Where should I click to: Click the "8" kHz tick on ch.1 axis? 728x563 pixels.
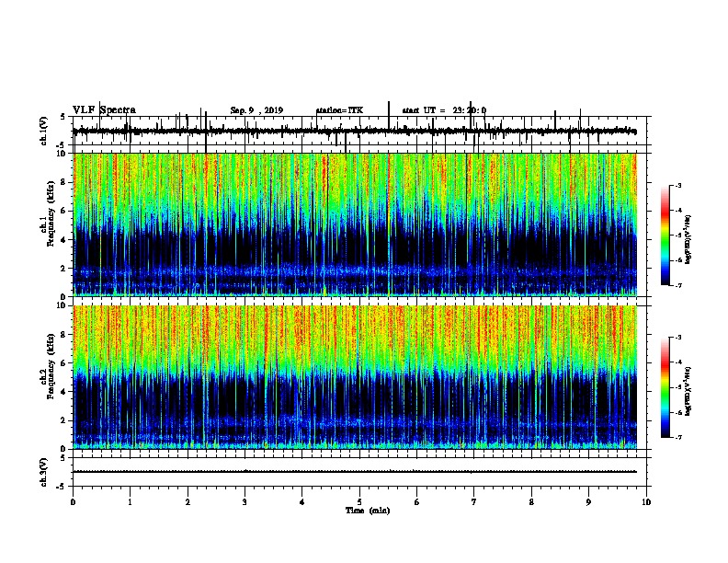64,182
